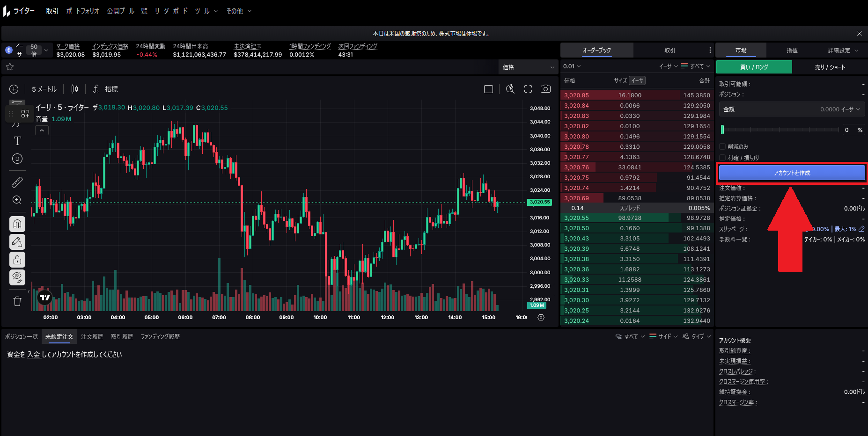Click the アカウントを作成 button
The image size is (868, 436).
(x=792, y=173)
